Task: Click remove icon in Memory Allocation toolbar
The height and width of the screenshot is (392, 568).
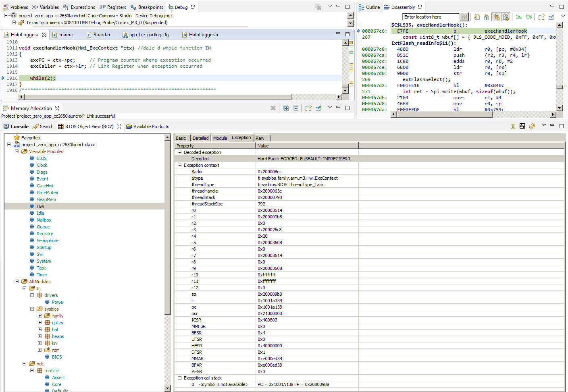Action: pyautogui.click(x=273, y=108)
